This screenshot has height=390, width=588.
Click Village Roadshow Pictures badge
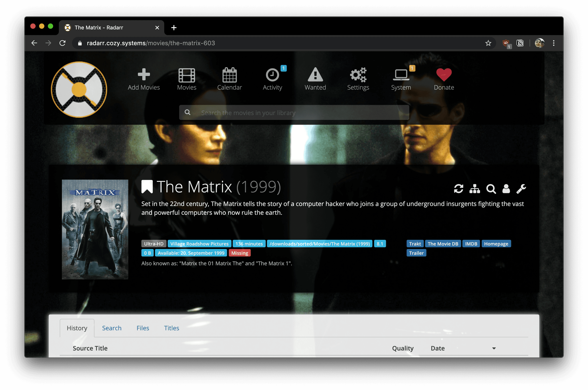point(199,244)
